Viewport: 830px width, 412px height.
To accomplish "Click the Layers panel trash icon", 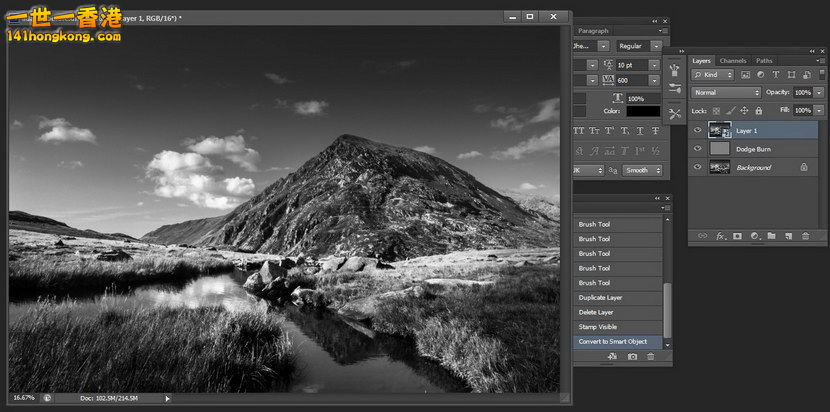I will tap(805, 236).
